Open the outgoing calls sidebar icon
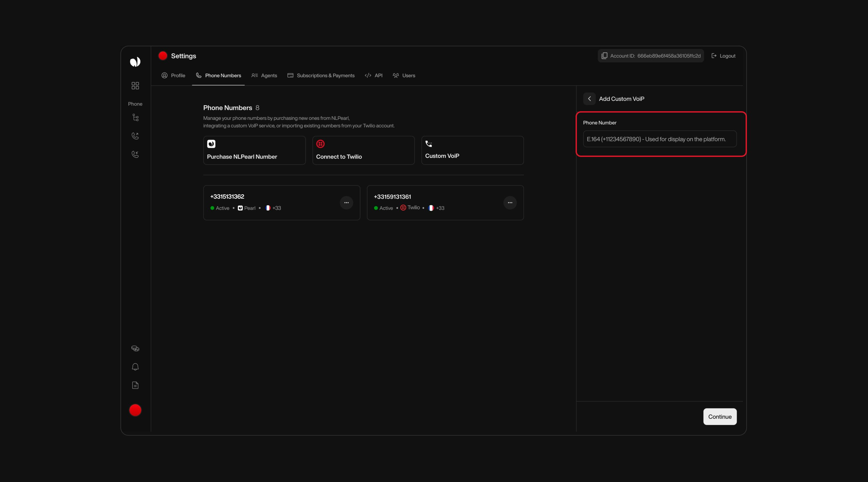This screenshot has height=482, width=868. point(135,136)
